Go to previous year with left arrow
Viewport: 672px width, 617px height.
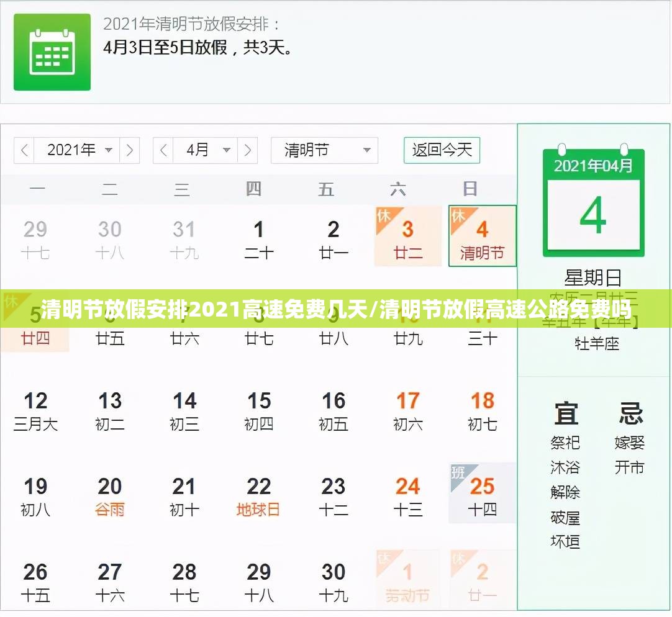(x=24, y=150)
